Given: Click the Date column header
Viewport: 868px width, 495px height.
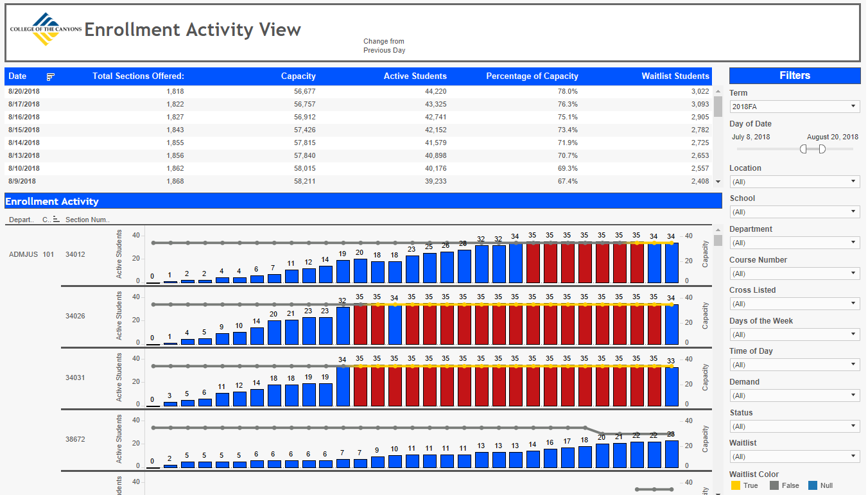Looking at the screenshot, I should [x=17, y=76].
